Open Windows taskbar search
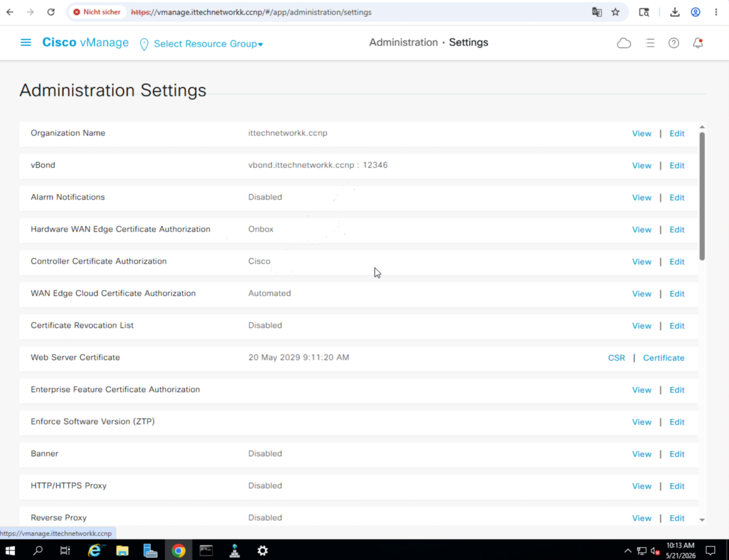729x560 pixels. tap(38, 550)
